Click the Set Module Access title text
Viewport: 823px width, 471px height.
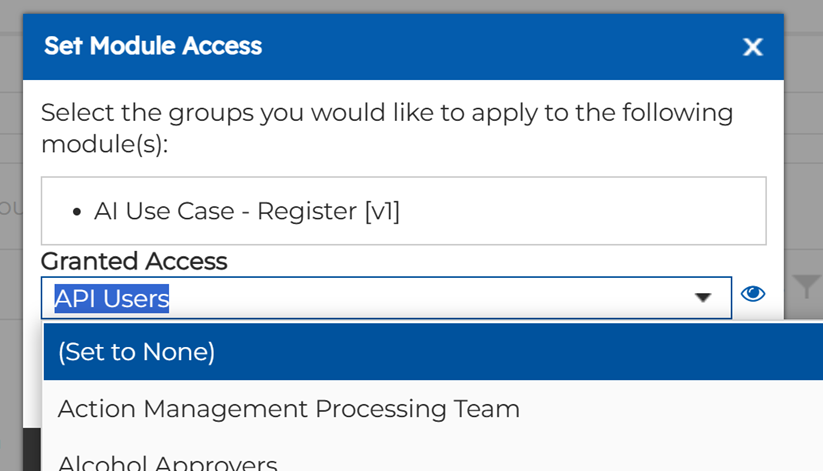tap(153, 46)
